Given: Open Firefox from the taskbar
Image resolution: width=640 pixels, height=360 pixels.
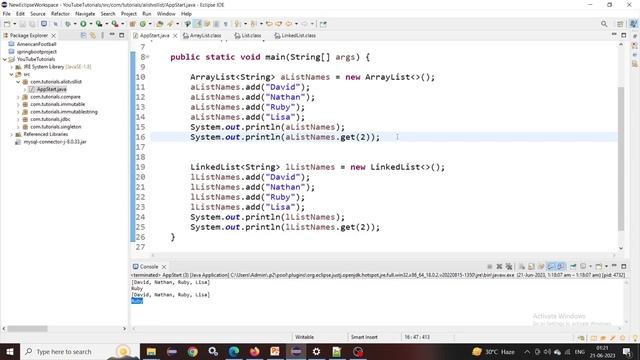Looking at the screenshot, I should 254,351.
